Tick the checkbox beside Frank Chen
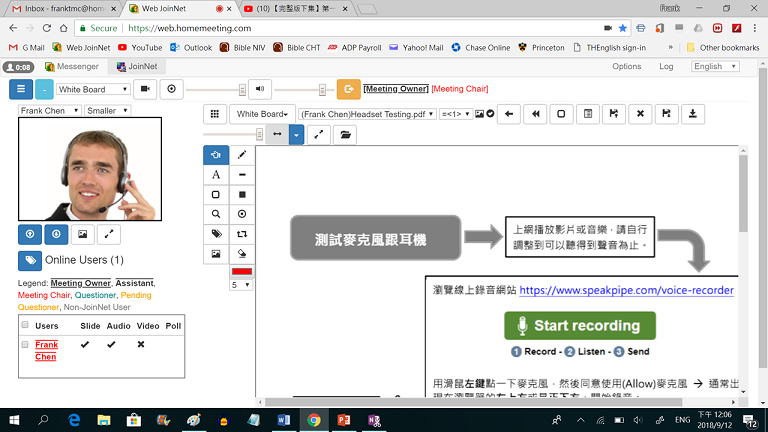Image resolution: width=768 pixels, height=432 pixels. (x=25, y=344)
